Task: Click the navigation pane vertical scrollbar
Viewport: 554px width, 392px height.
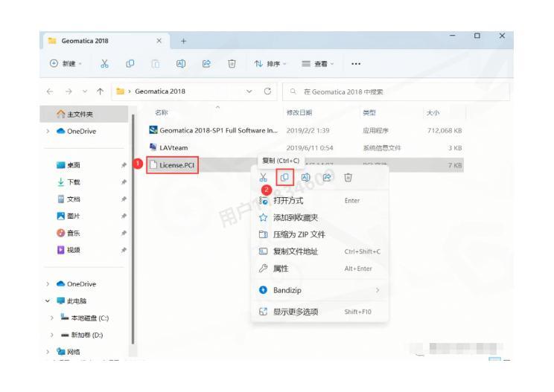Action: 133,229
